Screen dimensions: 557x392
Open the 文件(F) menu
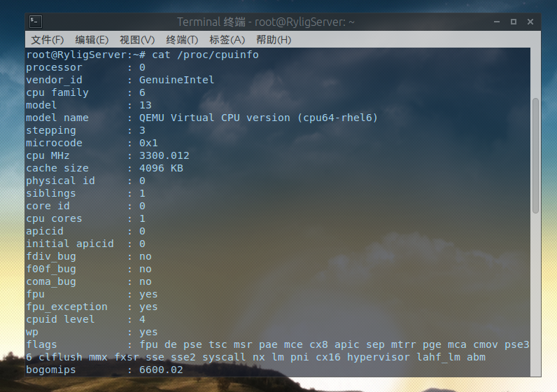pyautogui.click(x=48, y=39)
